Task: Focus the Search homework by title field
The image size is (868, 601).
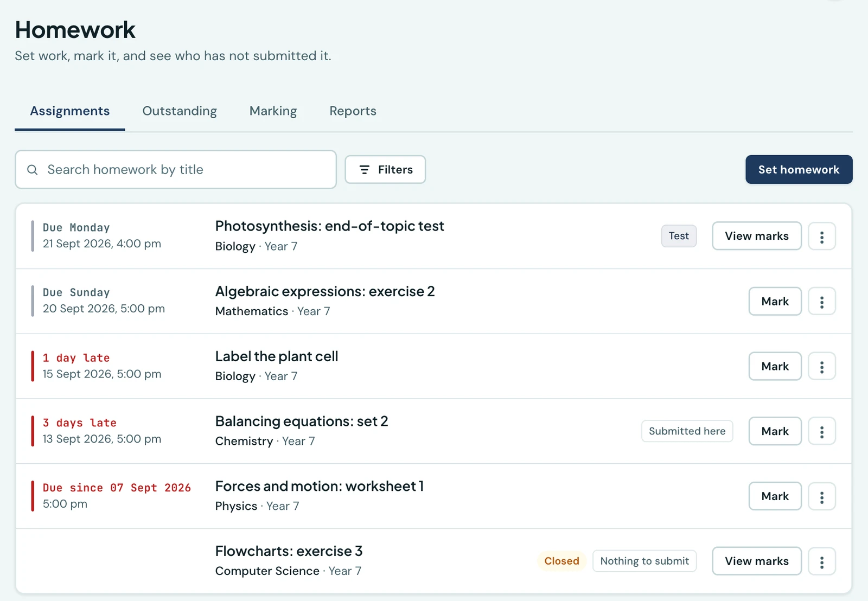Action: 176,170
